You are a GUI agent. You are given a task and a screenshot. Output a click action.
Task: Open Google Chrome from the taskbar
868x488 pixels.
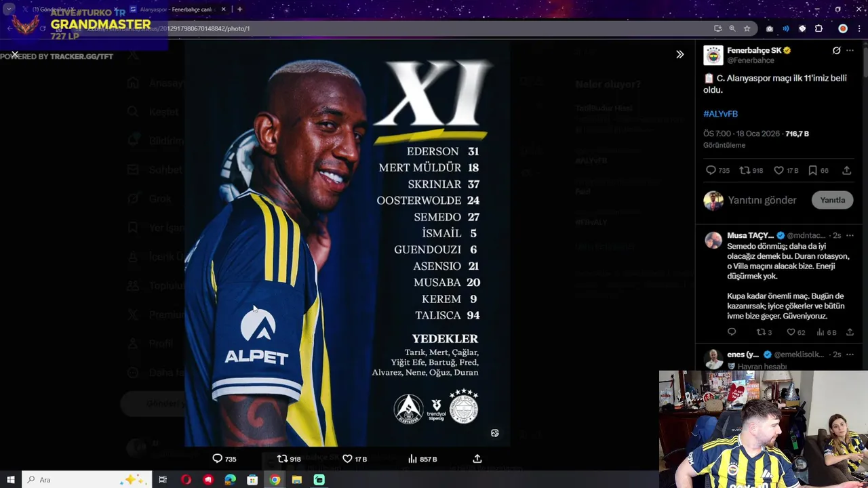[275, 480]
